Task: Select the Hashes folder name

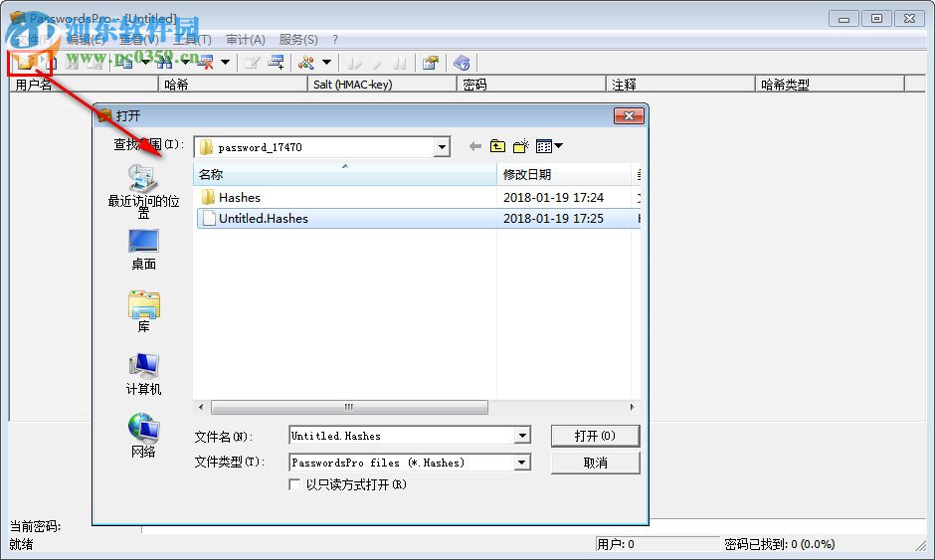Action: (x=240, y=197)
